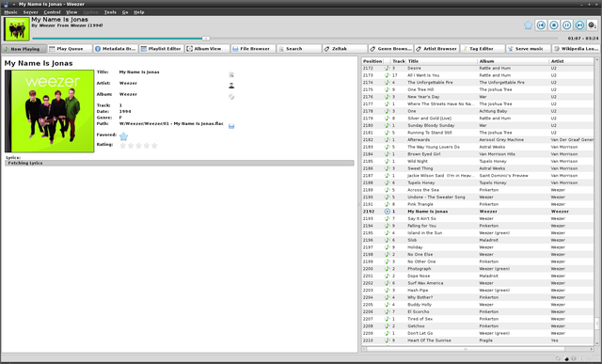Select the 'Tupelo Honey' song row 2188
602x364 pixels.
coord(478,182)
